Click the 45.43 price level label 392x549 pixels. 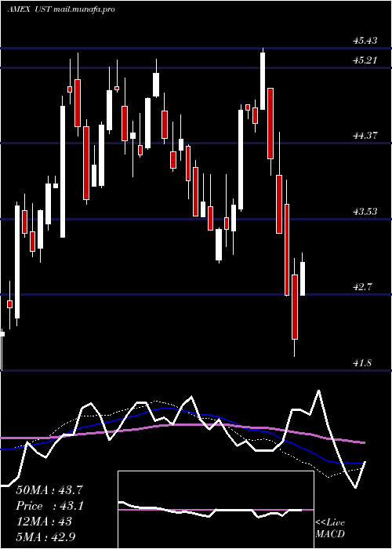(365, 41)
